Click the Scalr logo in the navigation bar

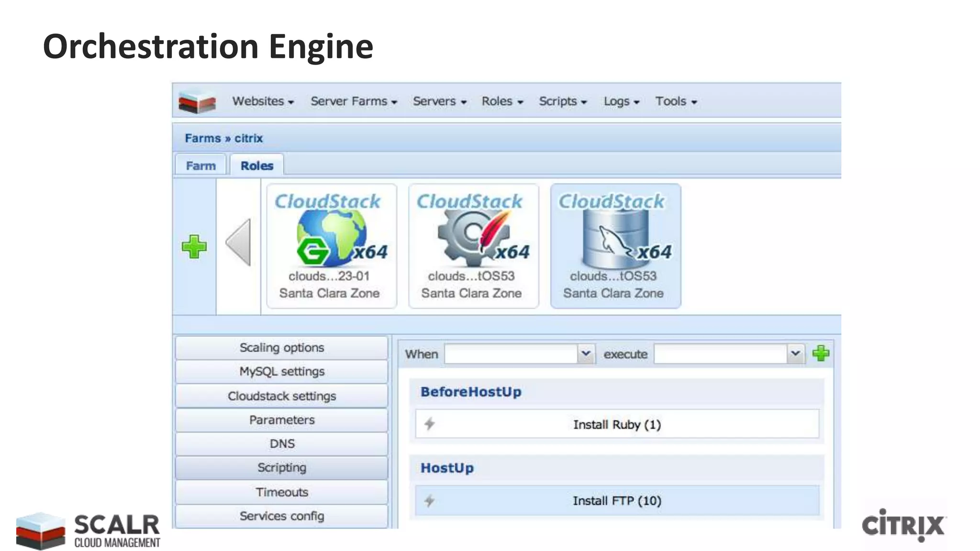click(197, 101)
